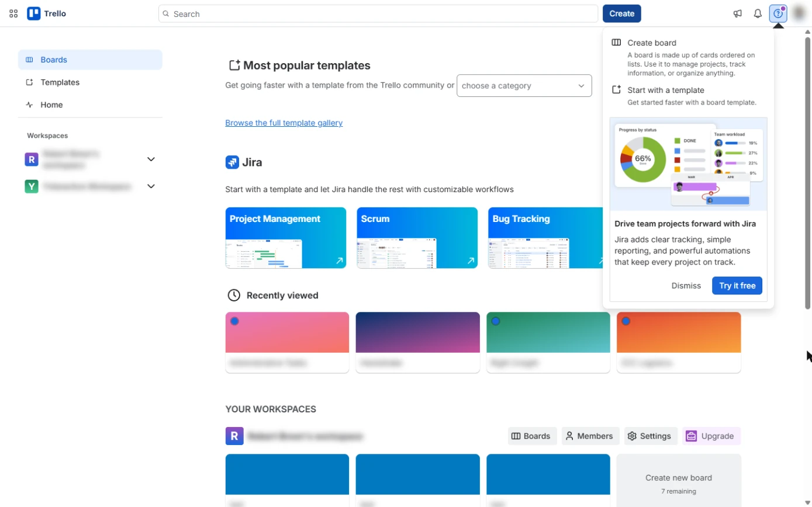Click Try it free button
The width and height of the screenshot is (812, 507).
point(737,286)
